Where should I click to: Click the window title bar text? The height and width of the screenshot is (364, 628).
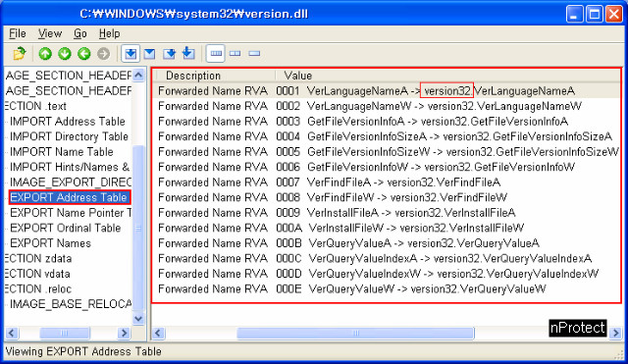tap(194, 14)
